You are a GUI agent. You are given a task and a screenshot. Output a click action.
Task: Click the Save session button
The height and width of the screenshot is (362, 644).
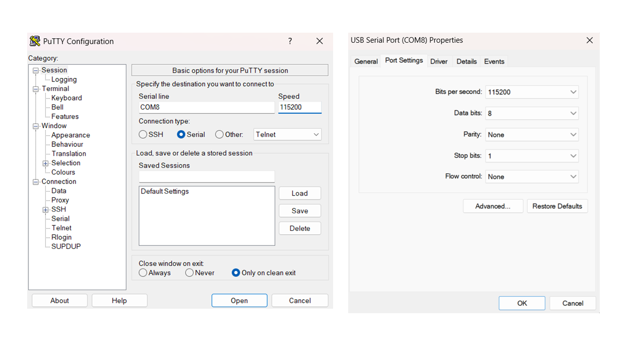coord(300,211)
